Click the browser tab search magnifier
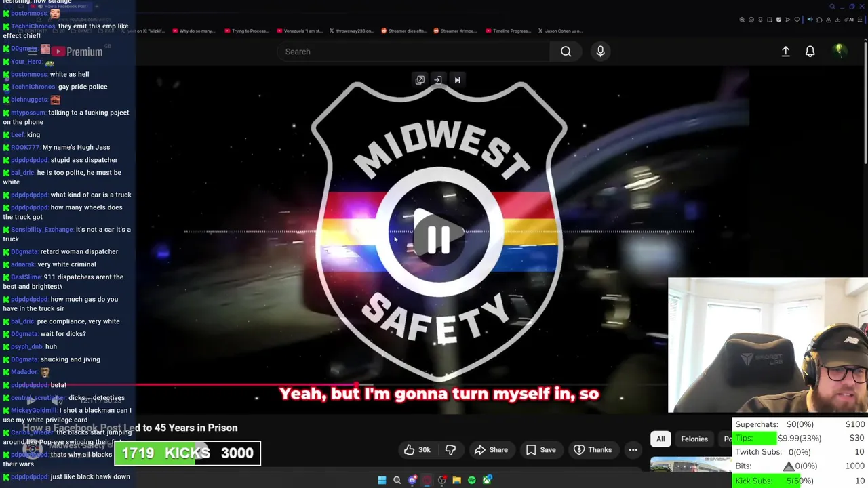The width and height of the screenshot is (868, 488). pyautogui.click(x=832, y=7)
